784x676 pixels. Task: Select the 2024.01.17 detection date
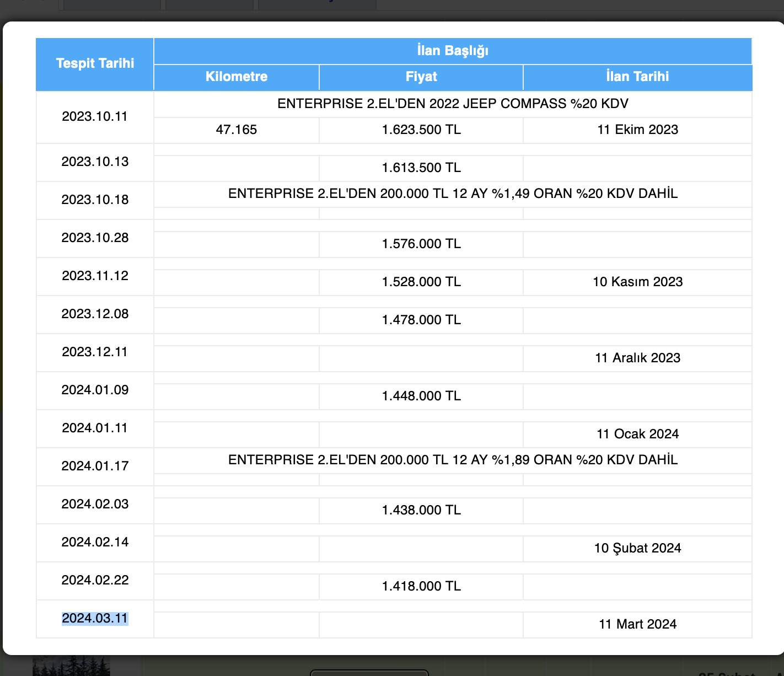click(x=95, y=466)
